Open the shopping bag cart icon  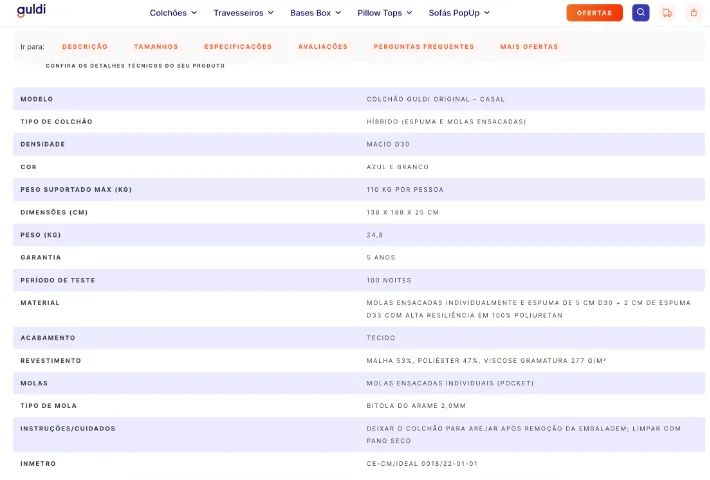click(x=694, y=13)
